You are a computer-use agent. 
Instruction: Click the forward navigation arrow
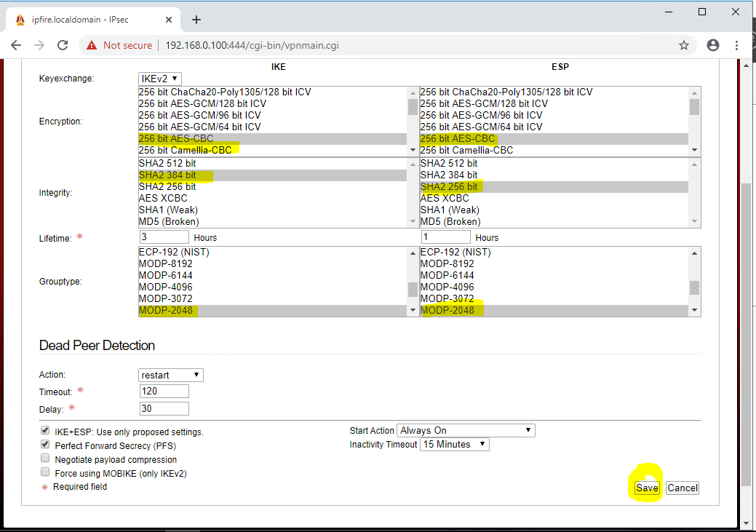tap(39, 44)
